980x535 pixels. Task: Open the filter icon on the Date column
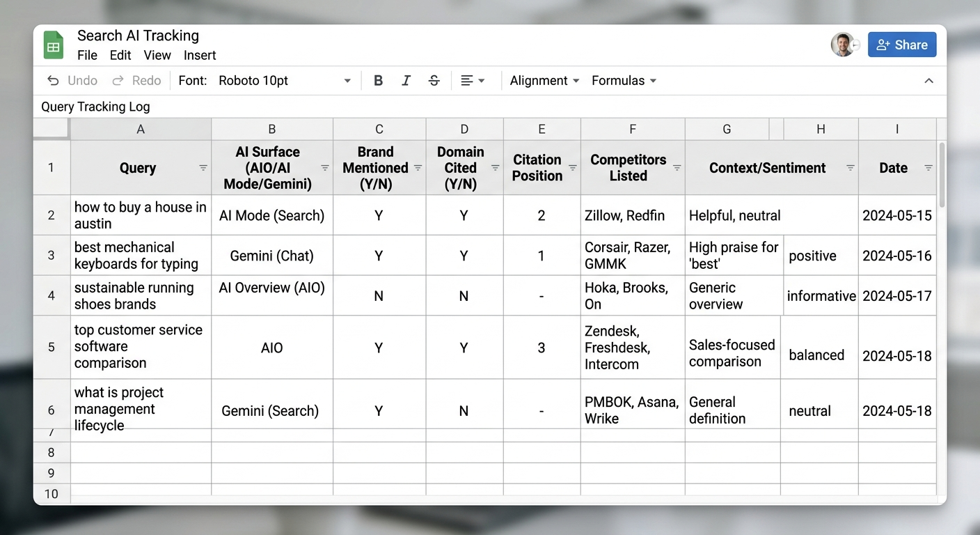pos(928,168)
